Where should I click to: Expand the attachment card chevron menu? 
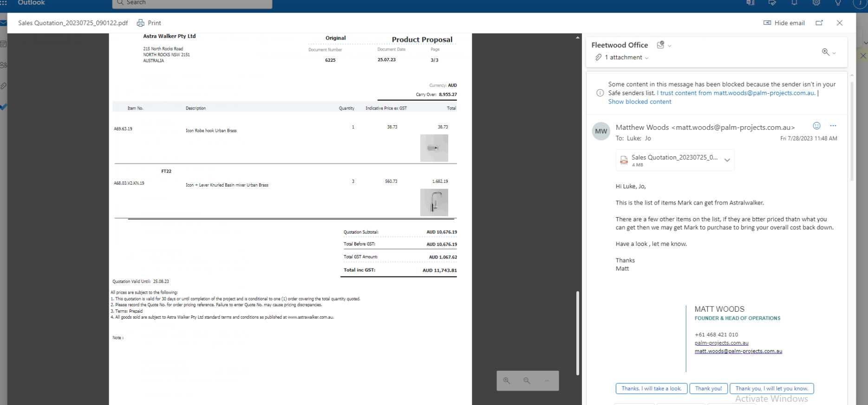[x=727, y=160]
